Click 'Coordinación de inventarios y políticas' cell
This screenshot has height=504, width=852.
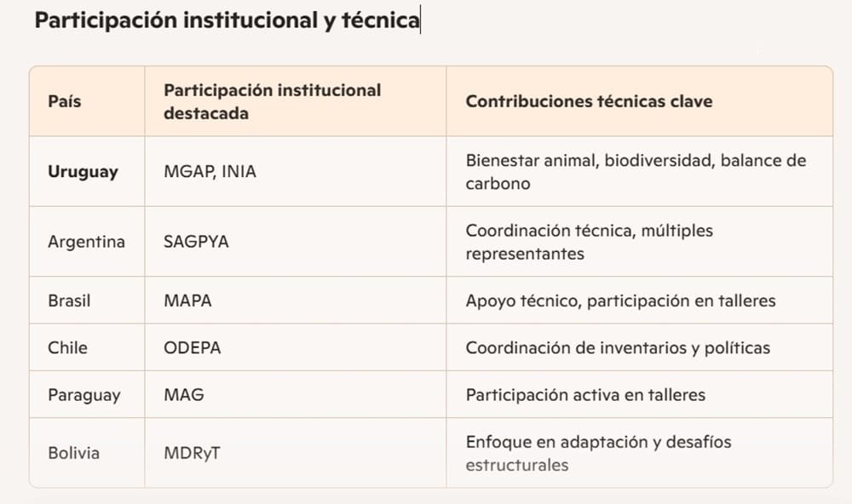pos(640,347)
